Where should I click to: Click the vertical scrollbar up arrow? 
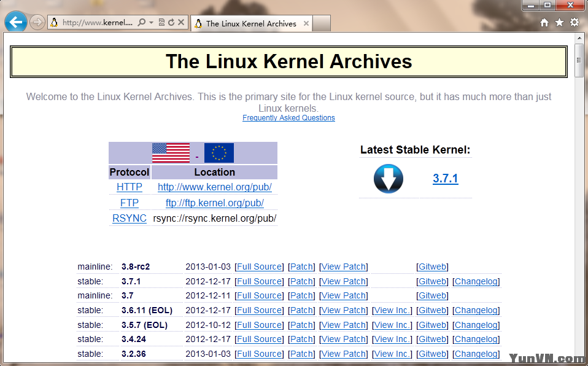tap(579, 38)
